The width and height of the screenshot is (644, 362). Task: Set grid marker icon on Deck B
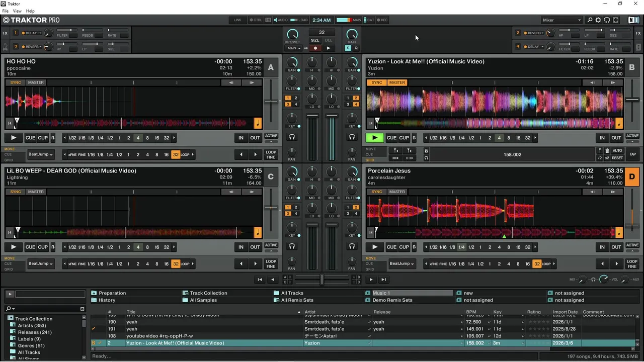[x=600, y=151]
